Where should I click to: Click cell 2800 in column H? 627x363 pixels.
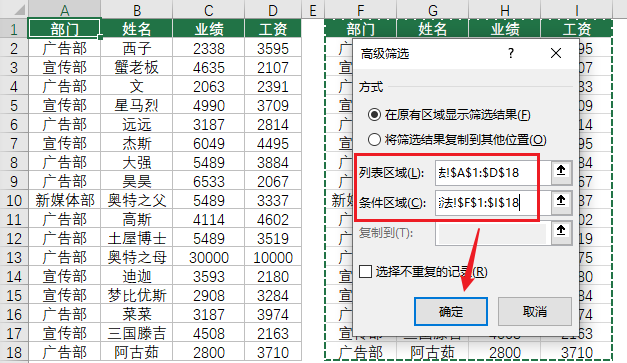[x=505, y=353]
